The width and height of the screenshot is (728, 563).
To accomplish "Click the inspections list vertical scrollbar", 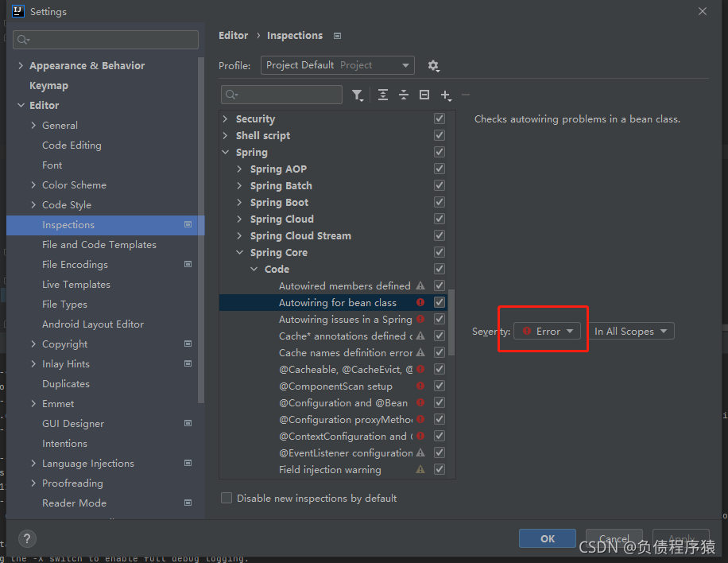I will pos(451,322).
